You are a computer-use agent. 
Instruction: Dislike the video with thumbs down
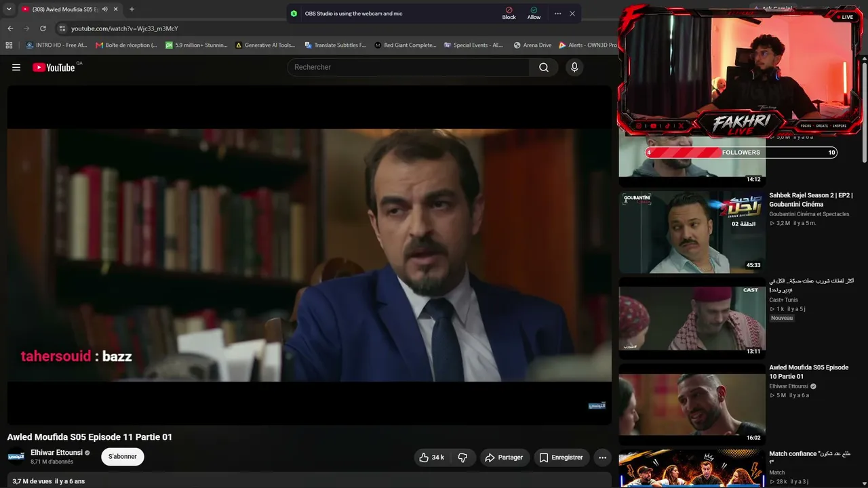[x=462, y=457]
